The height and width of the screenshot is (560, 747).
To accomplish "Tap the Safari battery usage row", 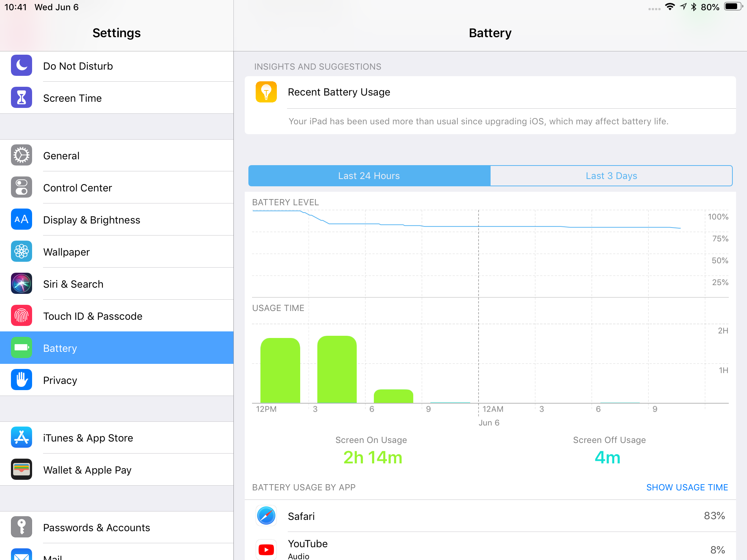I will 490,516.
